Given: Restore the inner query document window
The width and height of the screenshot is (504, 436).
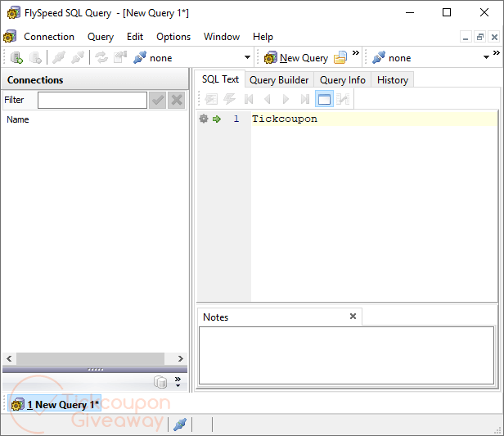Looking at the screenshot, I should click(x=480, y=37).
